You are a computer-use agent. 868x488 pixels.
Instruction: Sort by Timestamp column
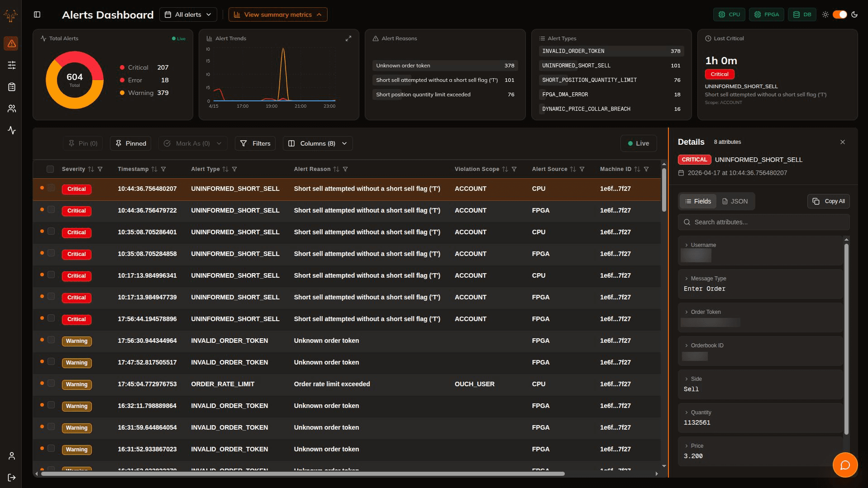[154, 169]
